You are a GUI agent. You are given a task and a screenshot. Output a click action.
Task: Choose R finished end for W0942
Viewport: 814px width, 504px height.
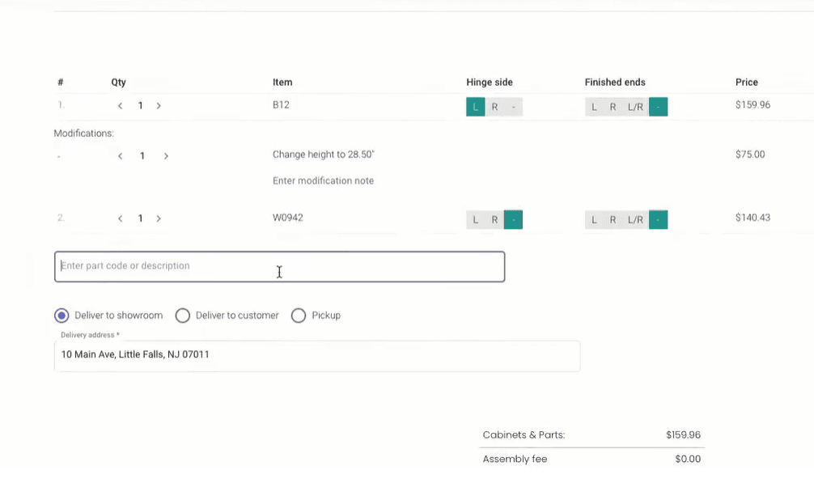tap(613, 219)
